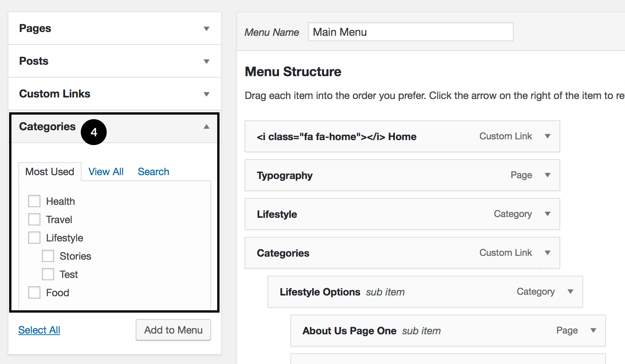Click the Select All link
Screen dimensions: 625x364
click(x=39, y=330)
